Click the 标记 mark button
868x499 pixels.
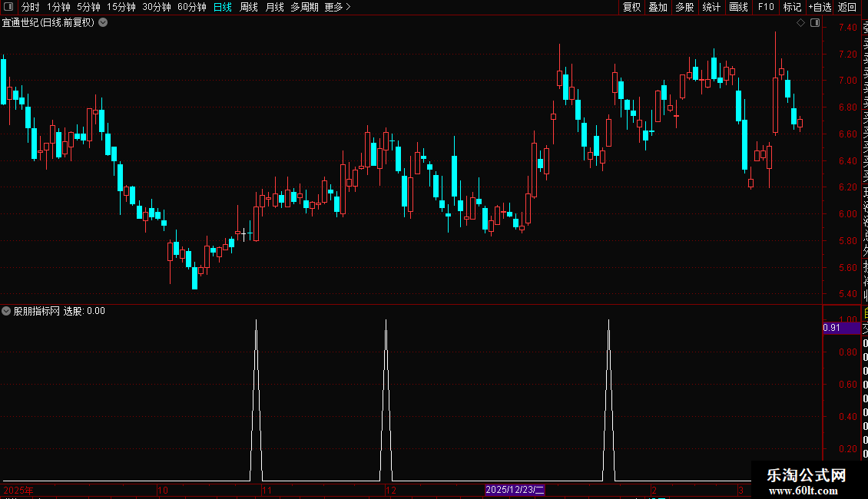pos(792,7)
